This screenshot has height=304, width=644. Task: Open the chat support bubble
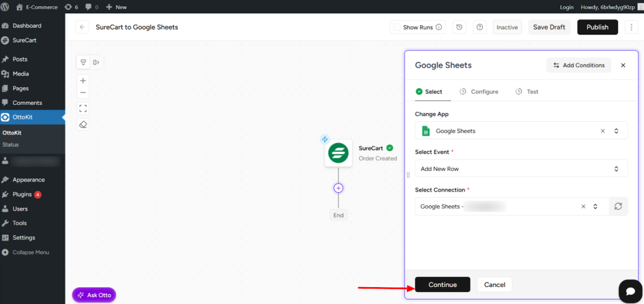point(630,290)
